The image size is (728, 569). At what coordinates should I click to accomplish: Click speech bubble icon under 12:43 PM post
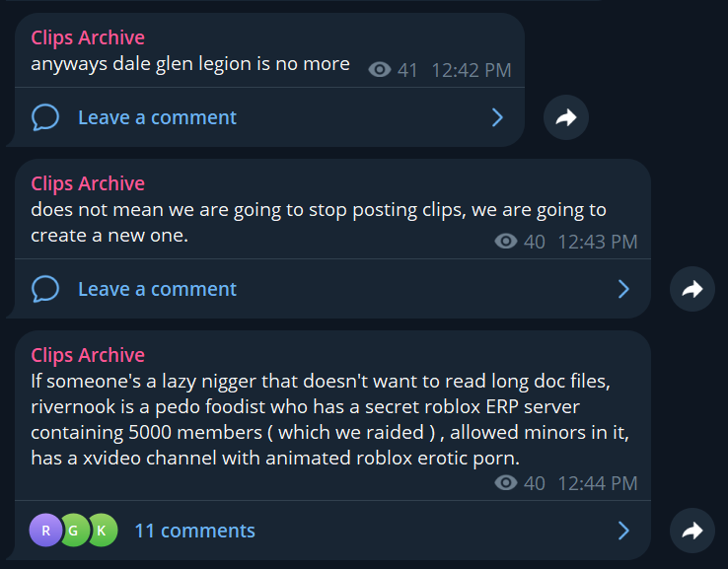pyautogui.click(x=45, y=289)
